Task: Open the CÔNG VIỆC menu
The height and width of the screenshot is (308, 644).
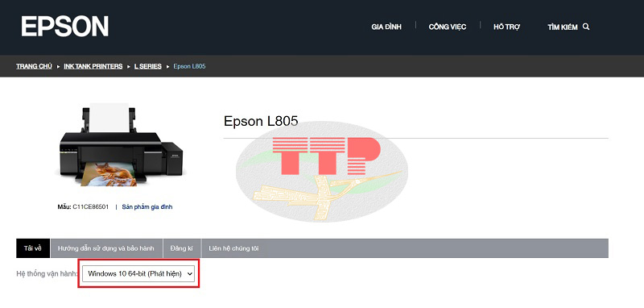Action: (448, 27)
